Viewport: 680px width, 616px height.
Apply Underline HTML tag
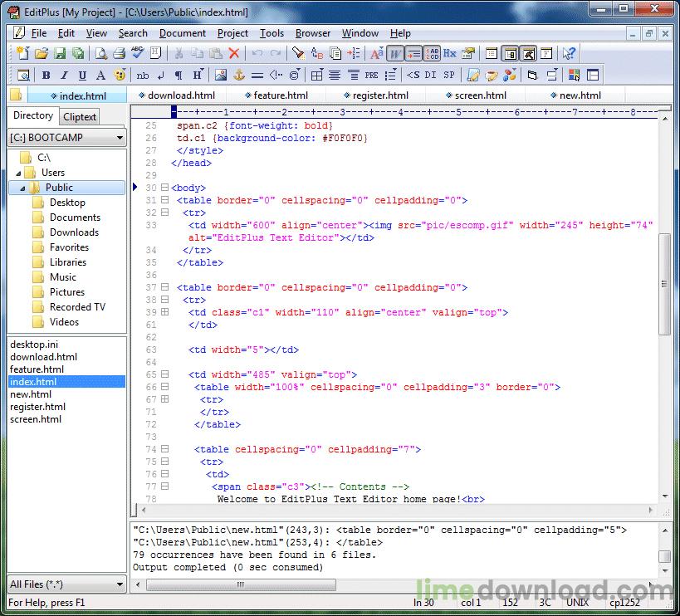click(82, 76)
